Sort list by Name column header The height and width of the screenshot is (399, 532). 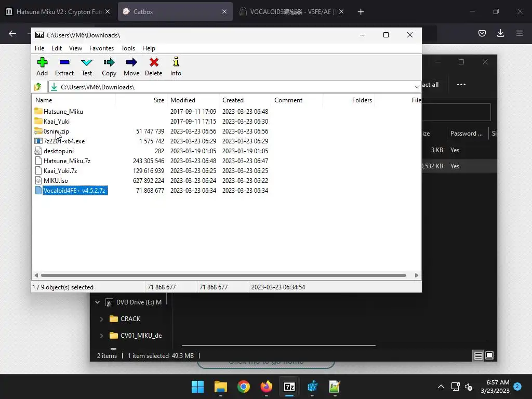[74, 100]
